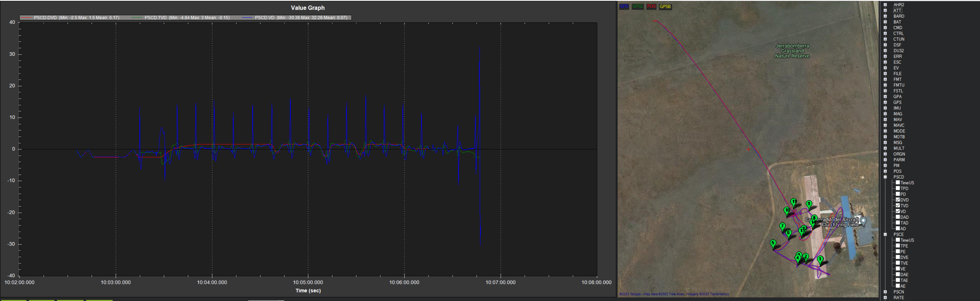Screen dimensions: 980x301
Task: Uncheck the DVD checkbox under PSCD
Action: [x=898, y=200]
